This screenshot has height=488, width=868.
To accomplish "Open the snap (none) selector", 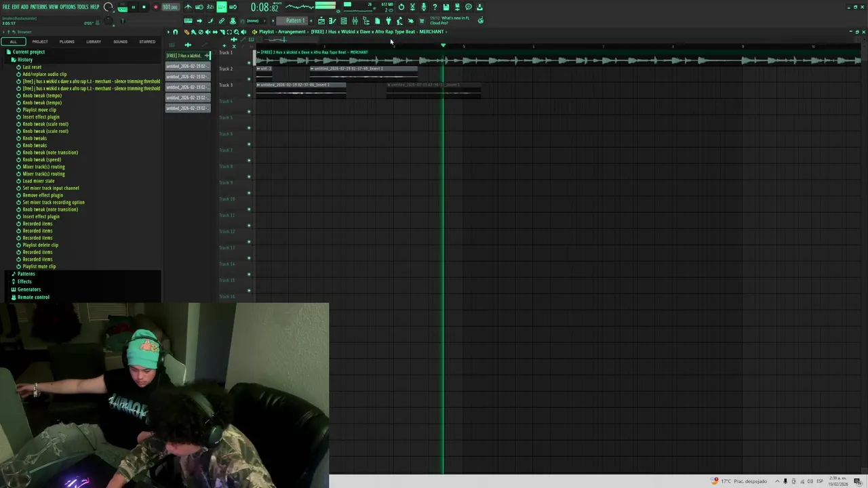I will (254, 21).
